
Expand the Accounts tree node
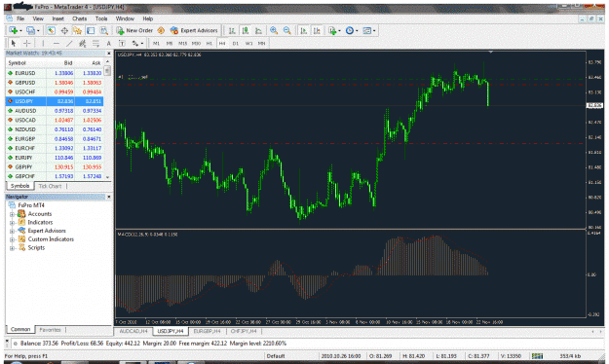tap(12, 214)
